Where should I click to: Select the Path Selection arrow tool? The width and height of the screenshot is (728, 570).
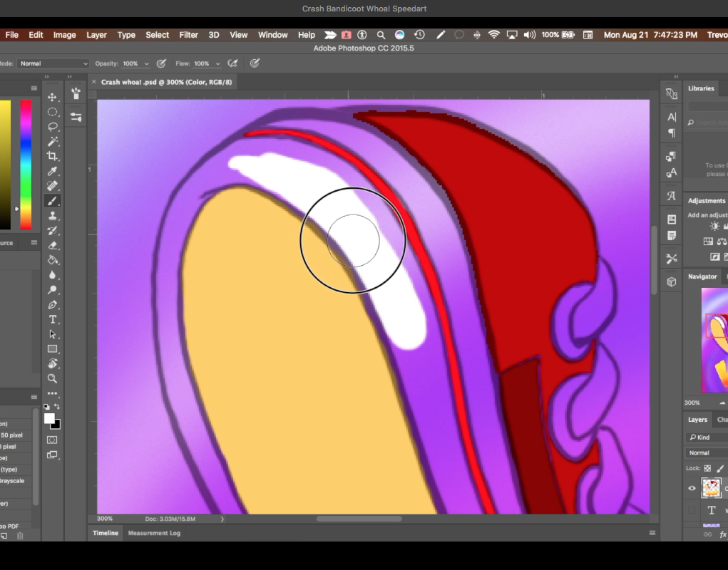point(53,334)
